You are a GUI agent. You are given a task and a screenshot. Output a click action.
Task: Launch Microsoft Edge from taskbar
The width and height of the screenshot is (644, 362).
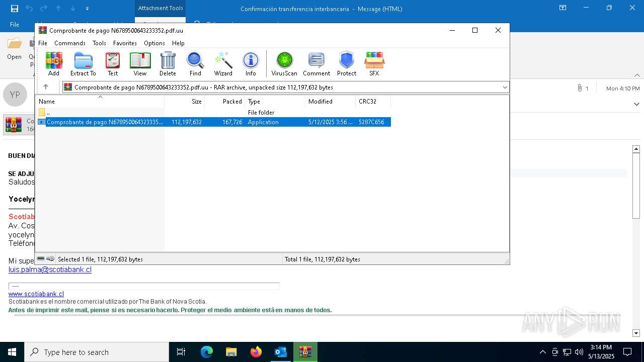(x=207, y=352)
